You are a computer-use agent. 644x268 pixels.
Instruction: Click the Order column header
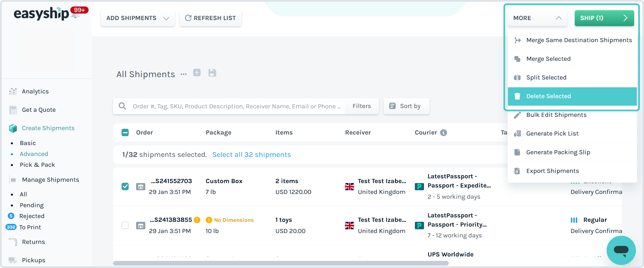[x=145, y=133]
